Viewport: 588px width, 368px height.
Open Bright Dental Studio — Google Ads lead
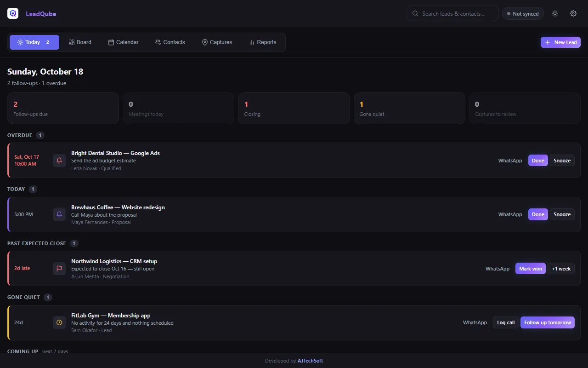point(115,153)
